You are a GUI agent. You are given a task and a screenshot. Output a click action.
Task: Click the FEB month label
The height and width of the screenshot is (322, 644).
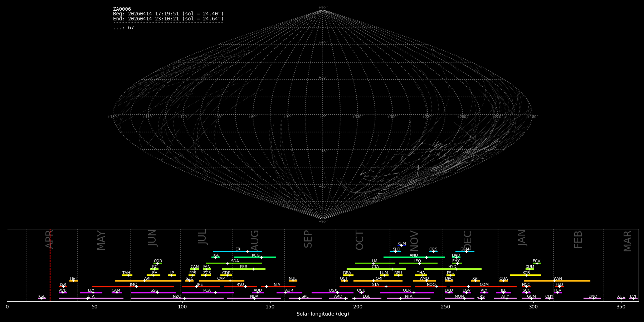click(578, 240)
